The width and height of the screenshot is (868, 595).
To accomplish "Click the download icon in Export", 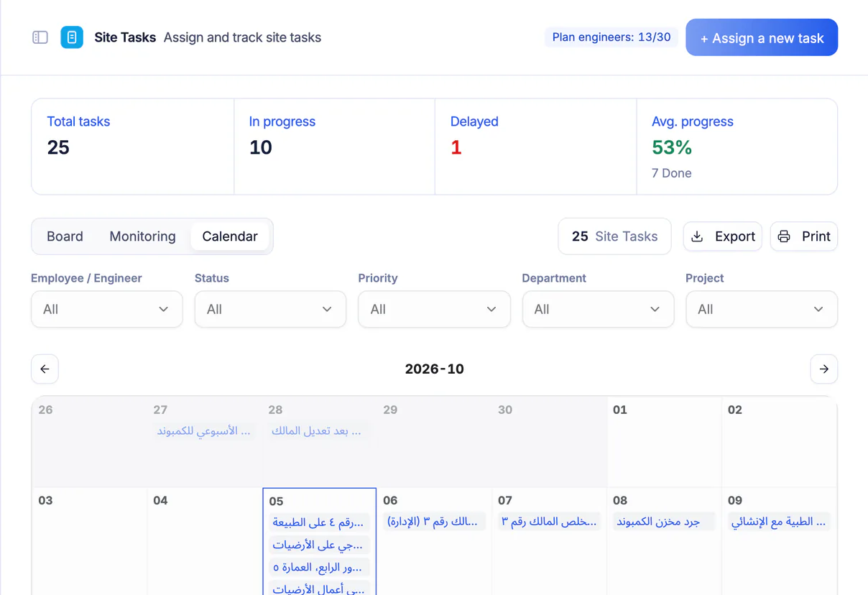I will [x=697, y=236].
